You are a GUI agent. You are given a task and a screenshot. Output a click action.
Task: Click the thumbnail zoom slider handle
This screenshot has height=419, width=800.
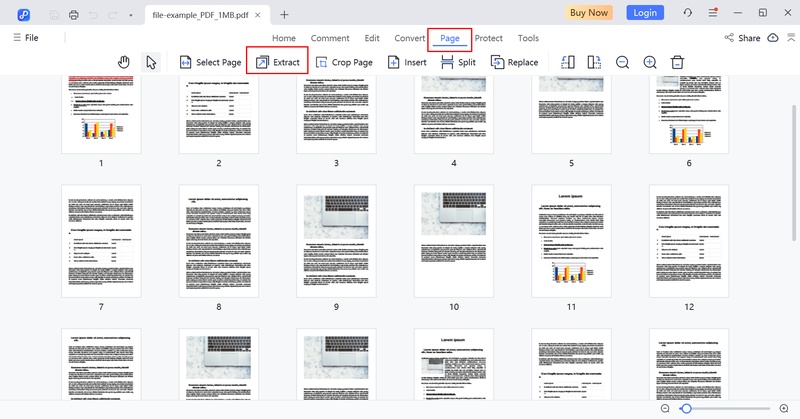pyautogui.click(x=685, y=409)
